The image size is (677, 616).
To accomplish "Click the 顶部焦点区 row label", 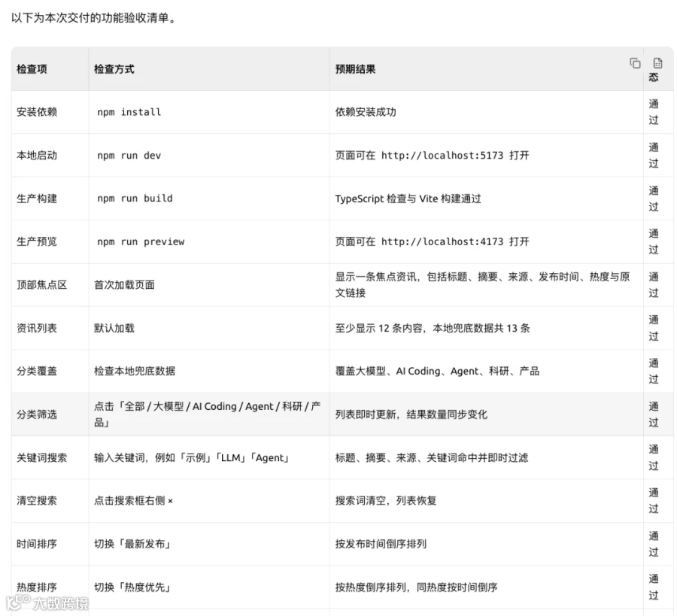I will pos(42,285).
